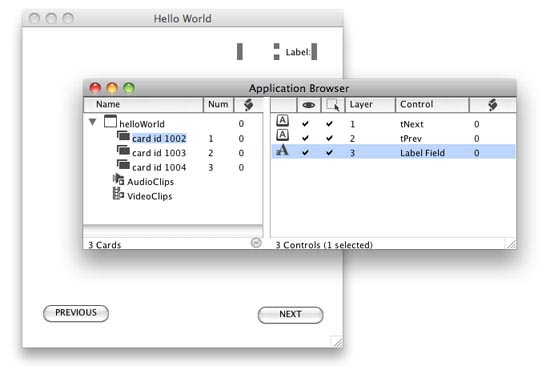Click the helloWorld stack window icon
546x374 pixels.
(x=110, y=121)
